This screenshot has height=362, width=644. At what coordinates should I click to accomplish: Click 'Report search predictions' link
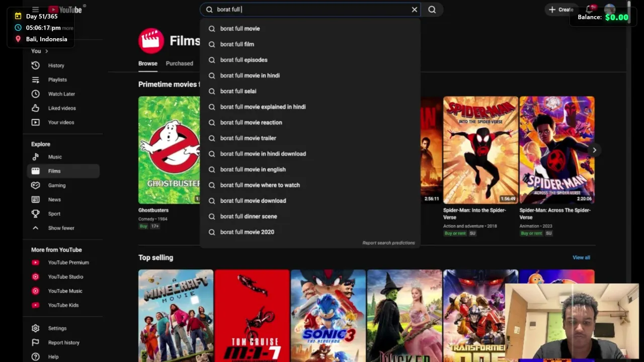[x=388, y=243]
